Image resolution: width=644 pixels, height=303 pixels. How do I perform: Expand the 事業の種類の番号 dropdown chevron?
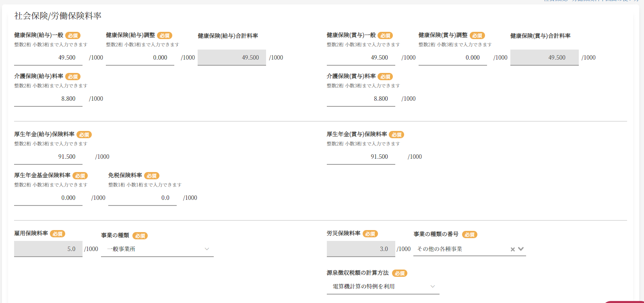(521, 249)
